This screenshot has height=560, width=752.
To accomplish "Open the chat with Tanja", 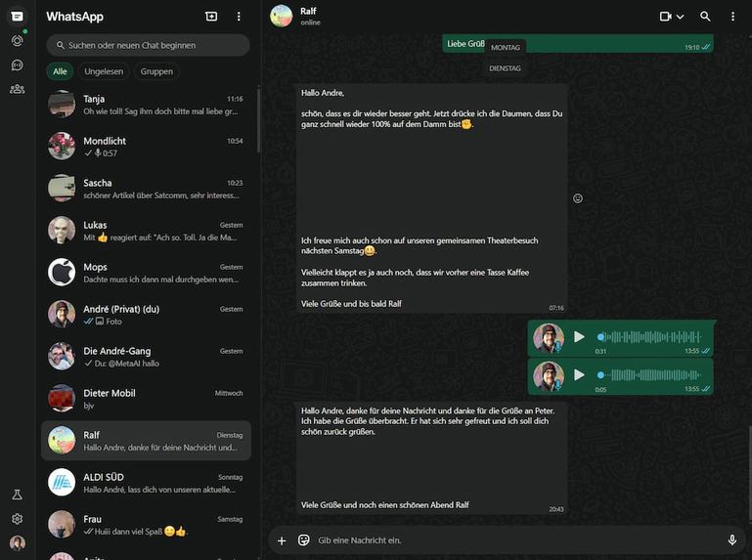I will click(x=147, y=105).
